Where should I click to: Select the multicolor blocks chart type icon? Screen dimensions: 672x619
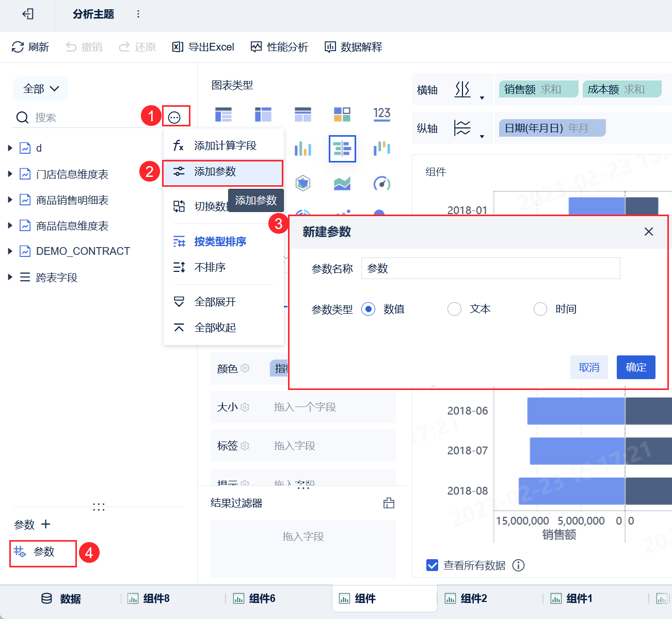(342, 114)
